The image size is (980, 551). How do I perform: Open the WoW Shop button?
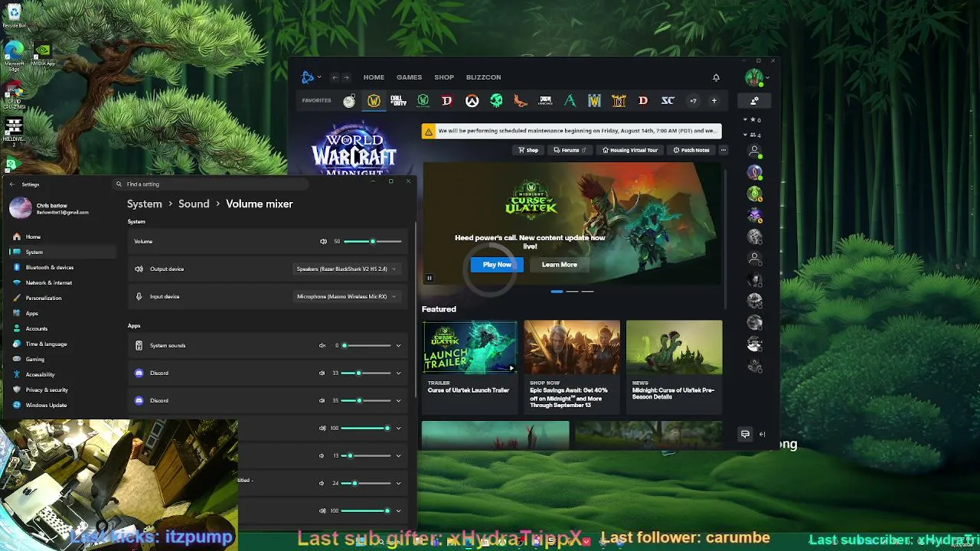[x=528, y=150]
